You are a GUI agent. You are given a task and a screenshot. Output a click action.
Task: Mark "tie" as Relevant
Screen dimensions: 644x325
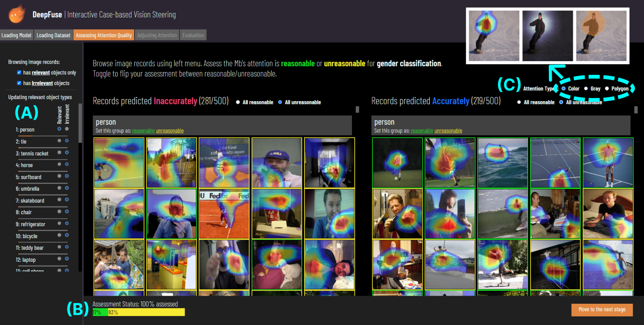pos(59,141)
